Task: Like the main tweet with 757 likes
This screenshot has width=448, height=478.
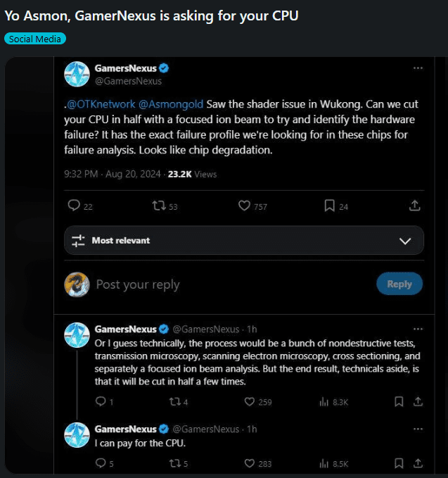Action: point(244,206)
